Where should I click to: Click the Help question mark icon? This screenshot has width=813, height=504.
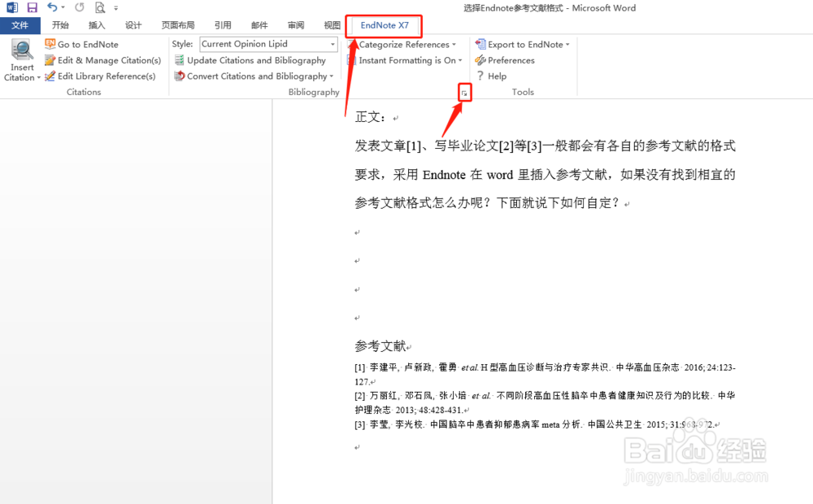(480, 76)
